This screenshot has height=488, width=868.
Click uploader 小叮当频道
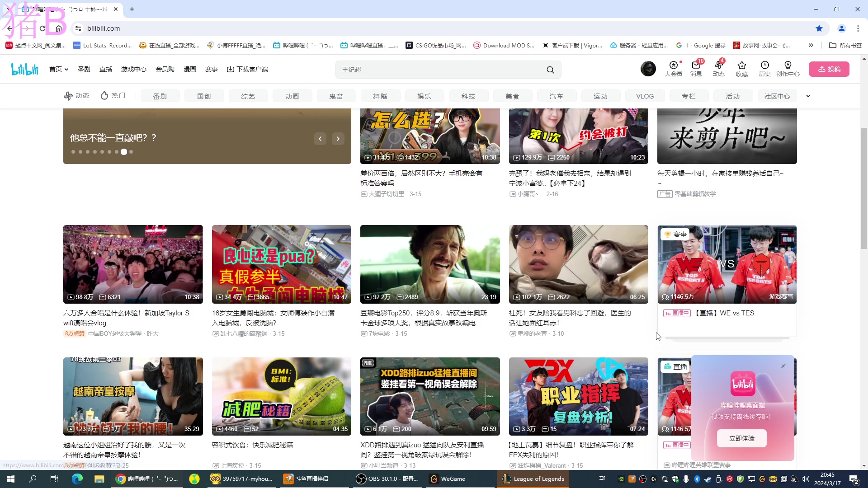[383, 465]
